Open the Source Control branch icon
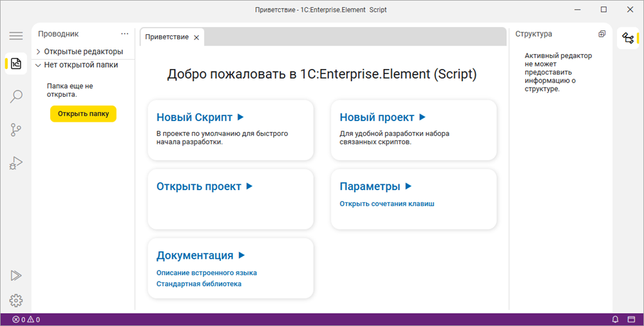Image resolution: width=644 pixels, height=326 pixels. [16, 130]
